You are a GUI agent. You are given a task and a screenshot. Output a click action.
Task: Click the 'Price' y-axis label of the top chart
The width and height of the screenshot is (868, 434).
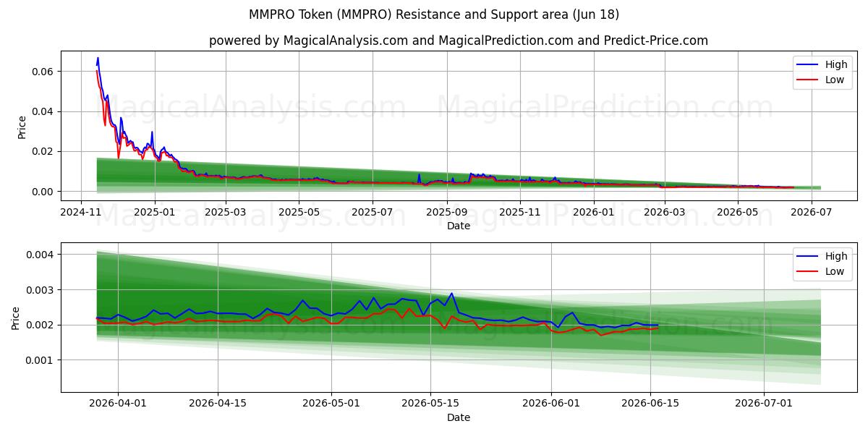[x=22, y=127]
